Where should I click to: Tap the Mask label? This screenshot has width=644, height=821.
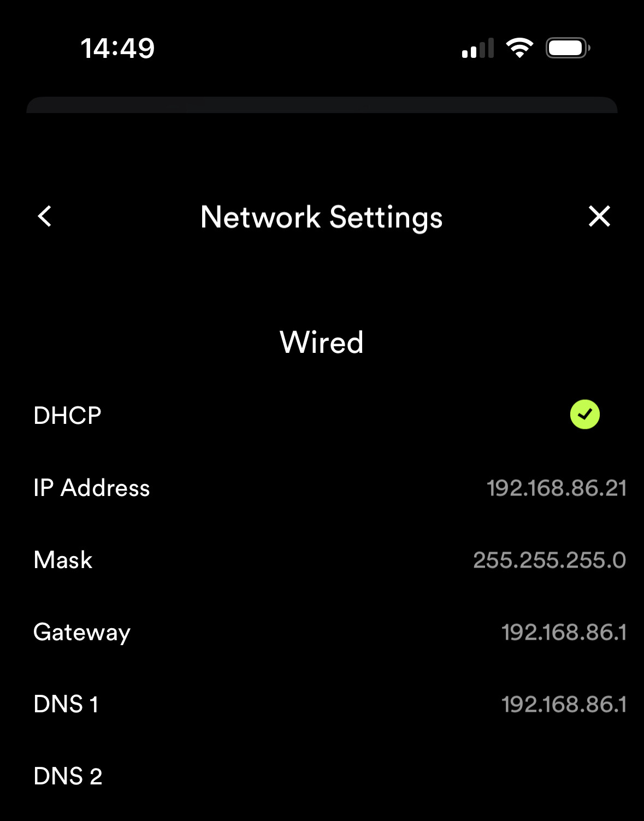[63, 560]
